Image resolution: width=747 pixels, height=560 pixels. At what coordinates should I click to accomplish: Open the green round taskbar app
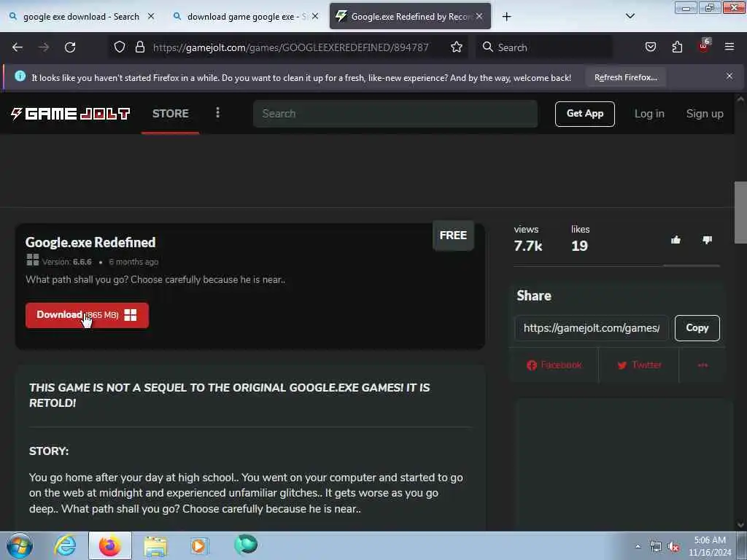tap(246, 545)
